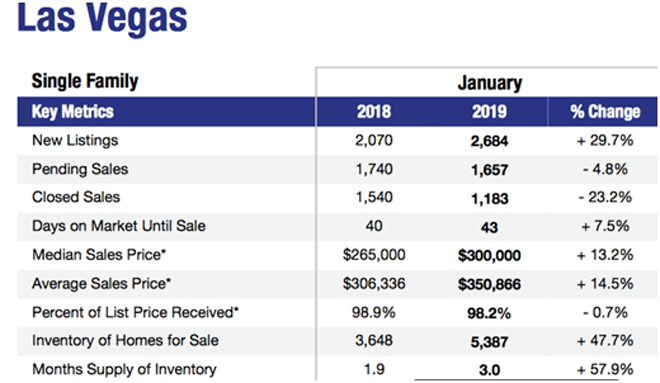Select the $306,336 average price value
660x383 pixels.
[x=374, y=284]
